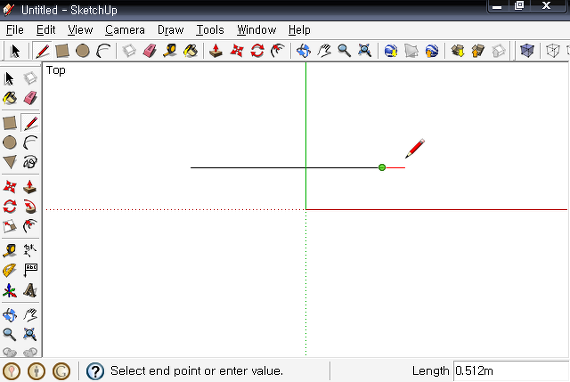The height and width of the screenshot is (382, 570).
Task: Pick Line pencil in top toolbar
Action: tap(42, 51)
